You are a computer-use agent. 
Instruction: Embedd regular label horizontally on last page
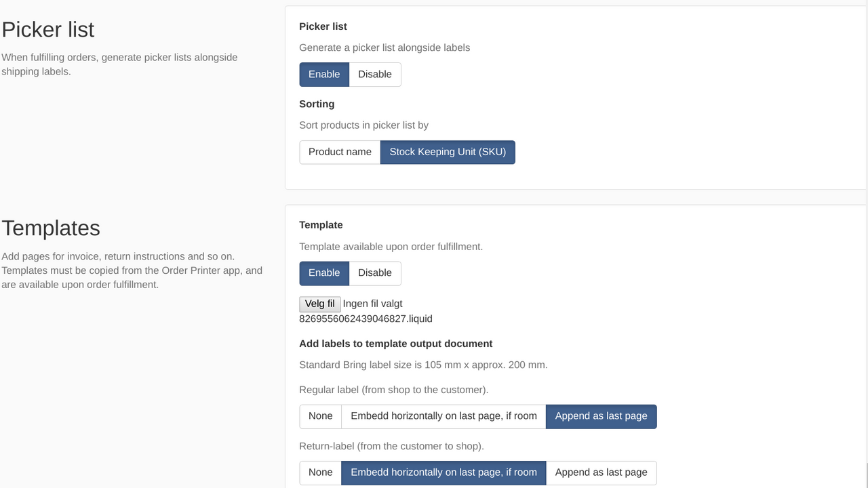click(x=444, y=416)
